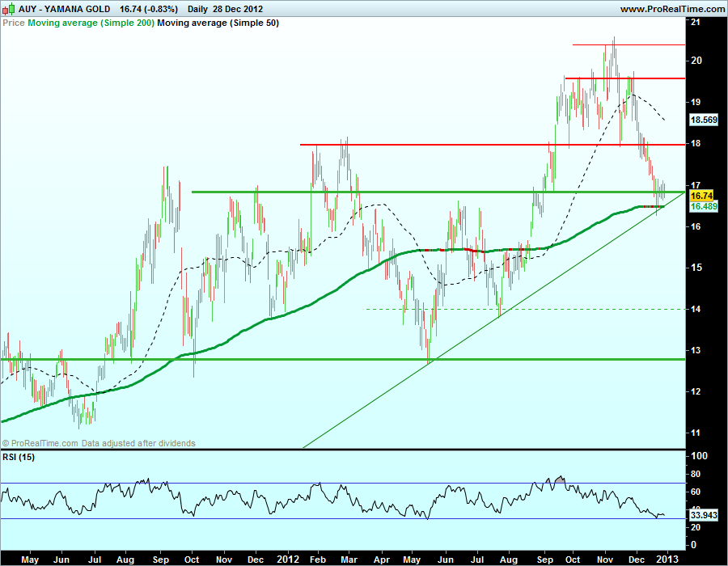Click the ProRealTime.com data adjusted copyright note

click(99, 443)
